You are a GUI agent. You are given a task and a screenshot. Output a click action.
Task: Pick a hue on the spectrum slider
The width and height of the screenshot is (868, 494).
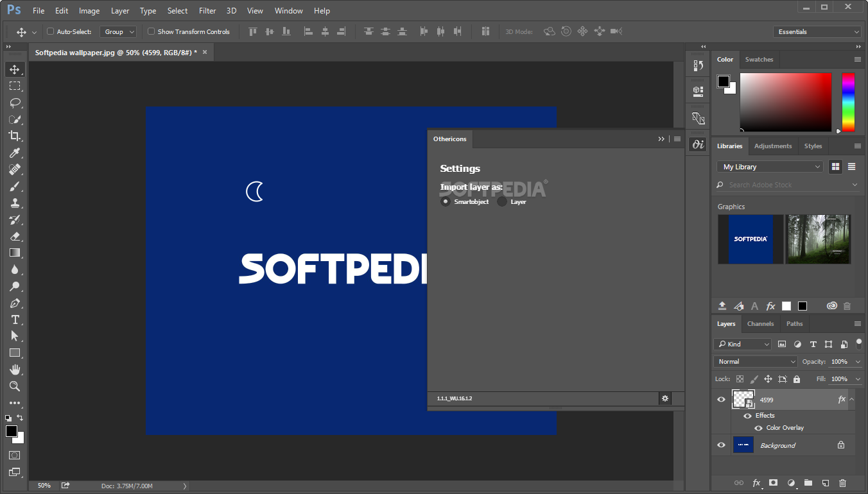coord(849,102)
